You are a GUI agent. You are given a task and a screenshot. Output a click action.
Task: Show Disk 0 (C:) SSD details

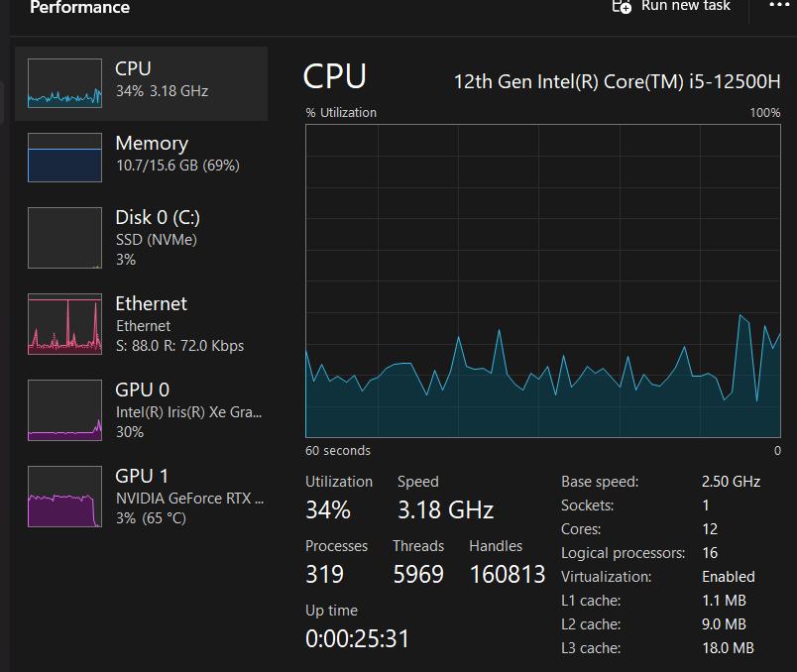157,238
